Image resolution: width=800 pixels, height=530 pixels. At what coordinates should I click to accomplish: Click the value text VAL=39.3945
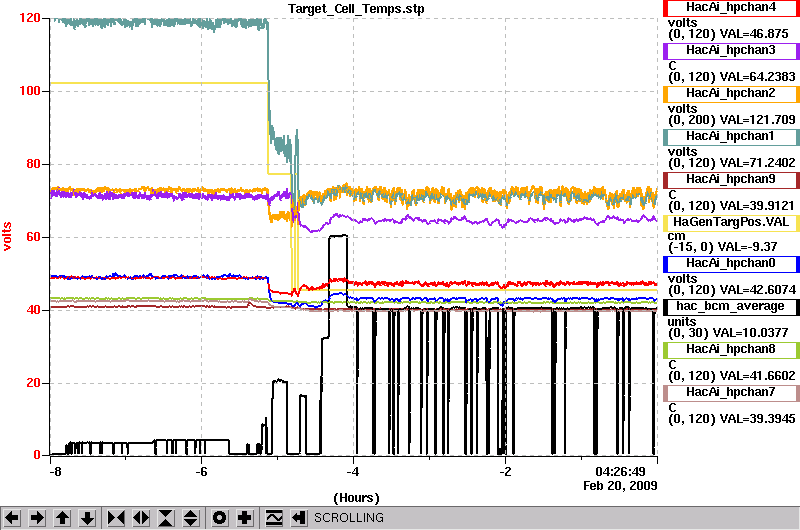click(757, 419)
